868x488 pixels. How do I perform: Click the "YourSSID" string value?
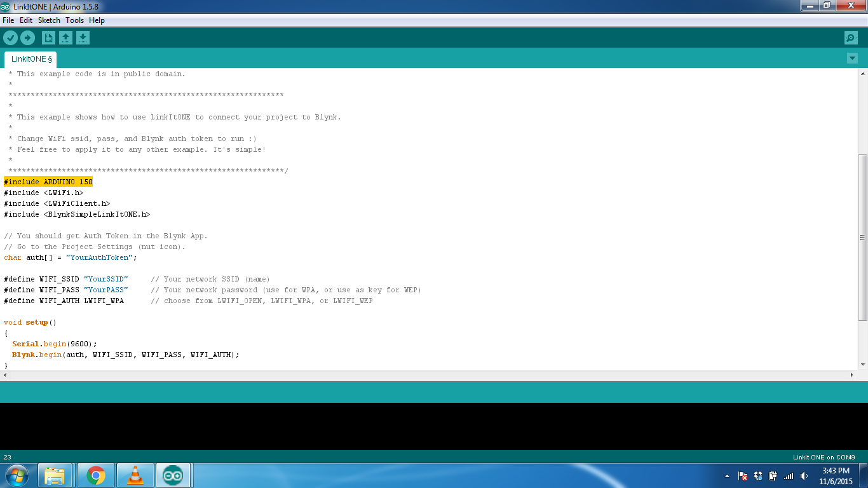106,279
